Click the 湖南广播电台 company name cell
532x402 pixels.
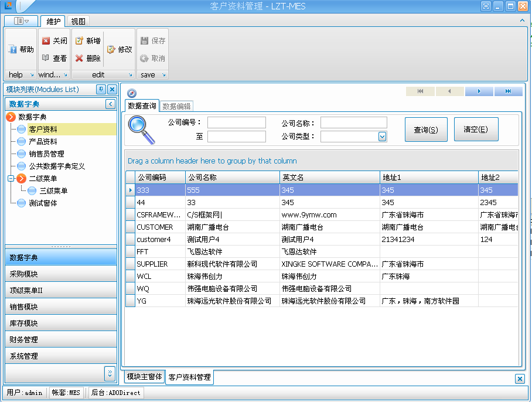click(x=233, y=227)
